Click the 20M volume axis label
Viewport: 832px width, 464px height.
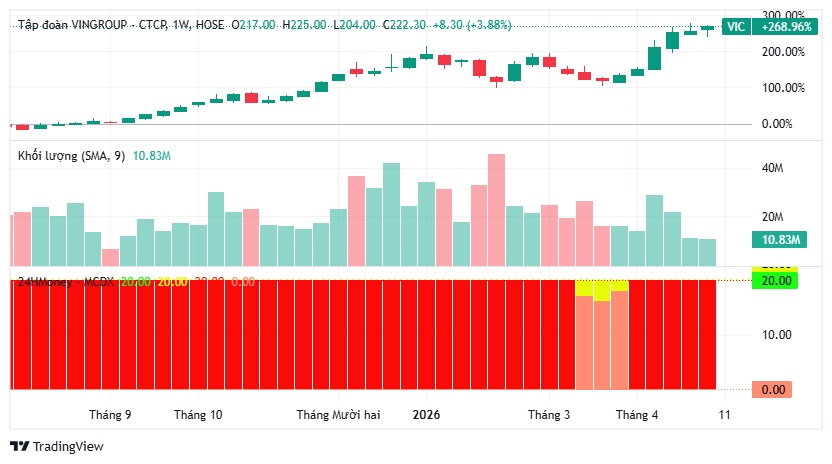pos(772,217)
